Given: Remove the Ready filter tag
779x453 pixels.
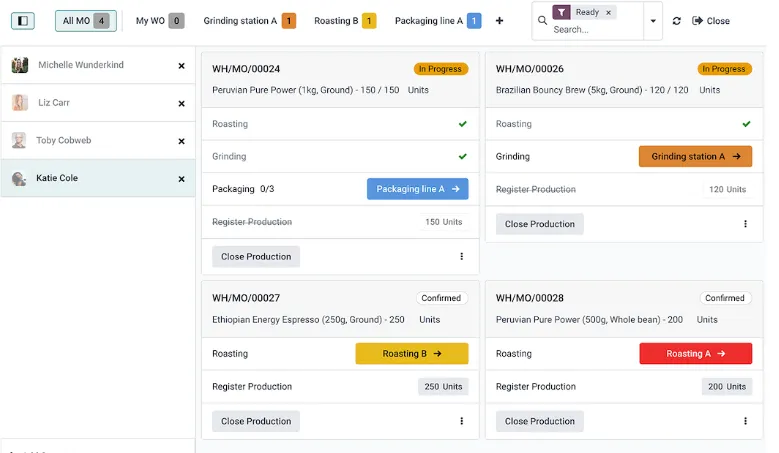Looking at the screenshot, I should 609,13.
